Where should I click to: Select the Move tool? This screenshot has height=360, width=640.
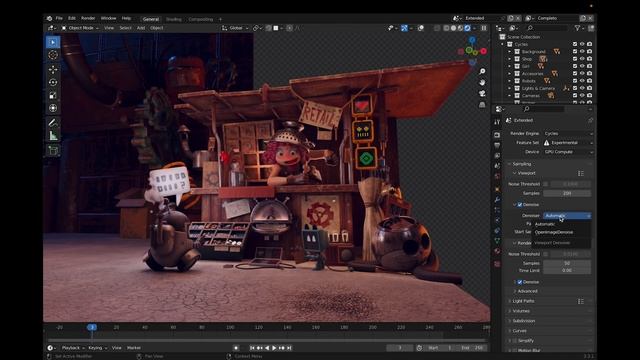point(53,69)
